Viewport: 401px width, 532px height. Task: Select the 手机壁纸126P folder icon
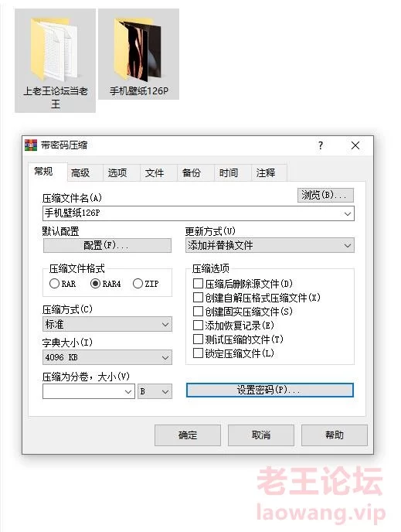pos(138,49)
